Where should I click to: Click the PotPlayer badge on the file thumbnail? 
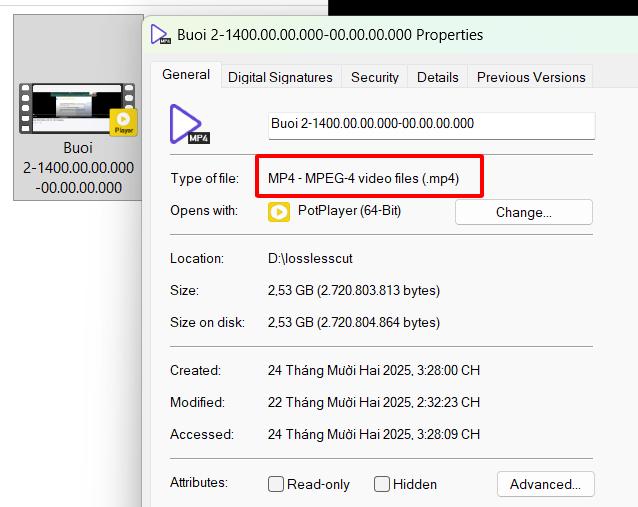tap(123, 122)
